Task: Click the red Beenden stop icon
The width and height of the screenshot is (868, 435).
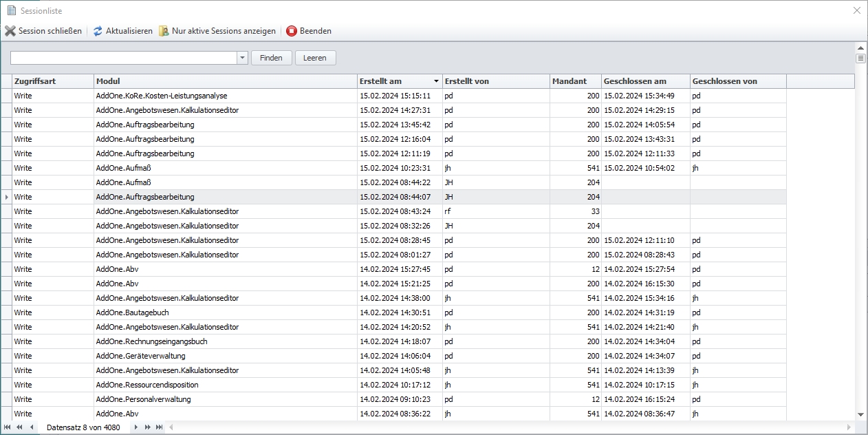Action: [x=292, y=30]
